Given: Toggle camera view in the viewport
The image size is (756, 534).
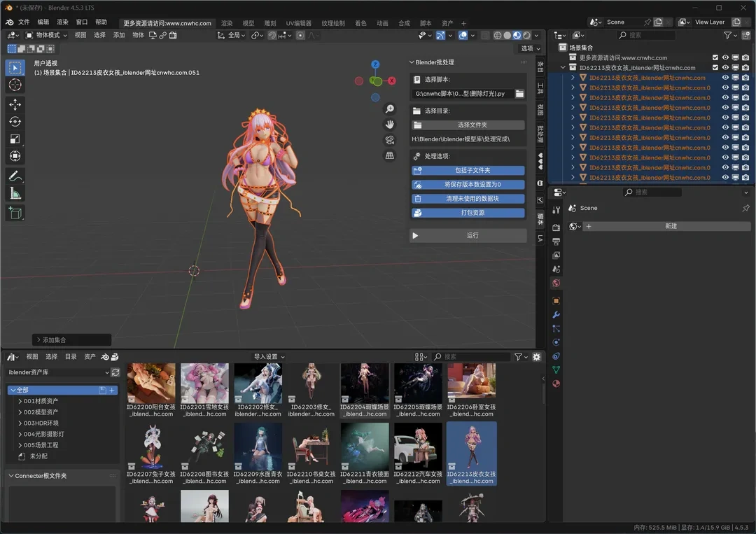Looking at the screenshot, I should coord(390,140).
